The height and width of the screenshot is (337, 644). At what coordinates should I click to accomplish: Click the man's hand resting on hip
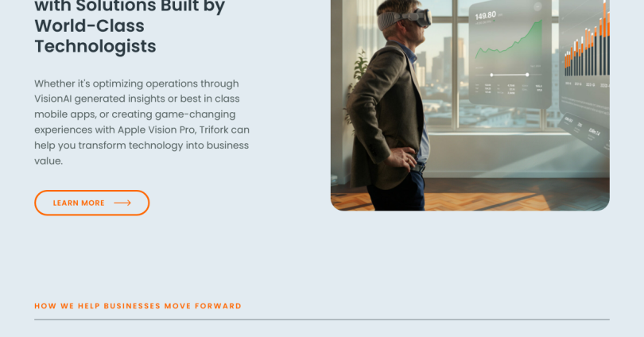pos(402,158)
